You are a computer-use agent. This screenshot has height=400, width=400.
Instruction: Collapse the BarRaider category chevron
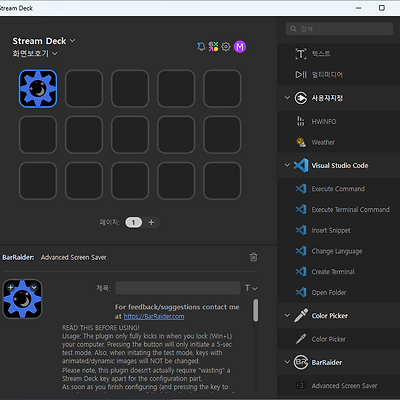tap(287, 362)
